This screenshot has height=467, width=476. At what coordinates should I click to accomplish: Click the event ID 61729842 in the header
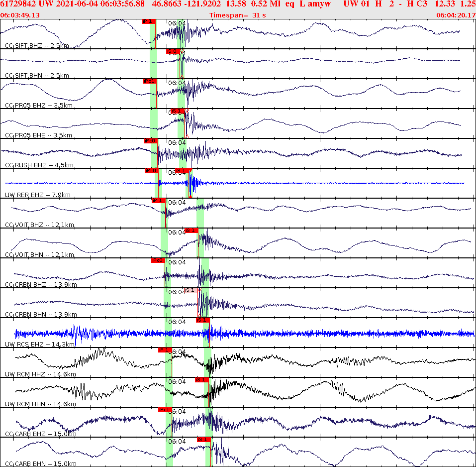17,4
